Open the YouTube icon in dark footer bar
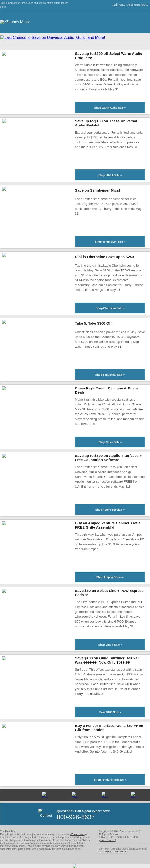Screen dimensions: 150x868 (x=104, y=795)
